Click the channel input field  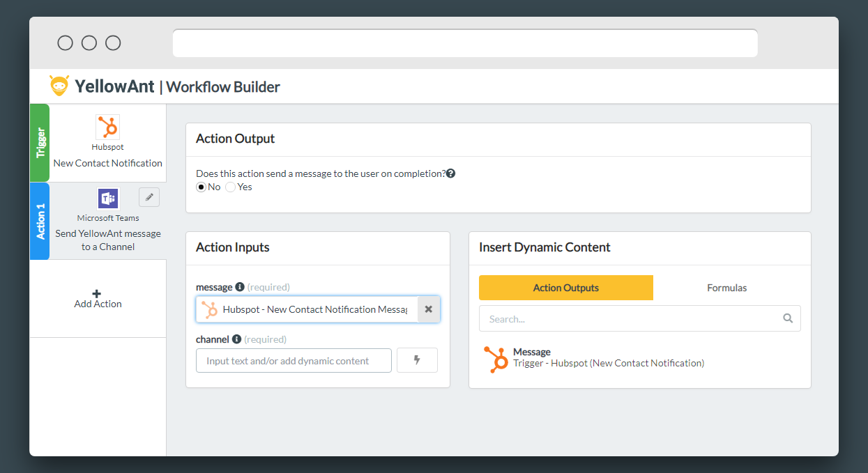click(x=293, y=359)
